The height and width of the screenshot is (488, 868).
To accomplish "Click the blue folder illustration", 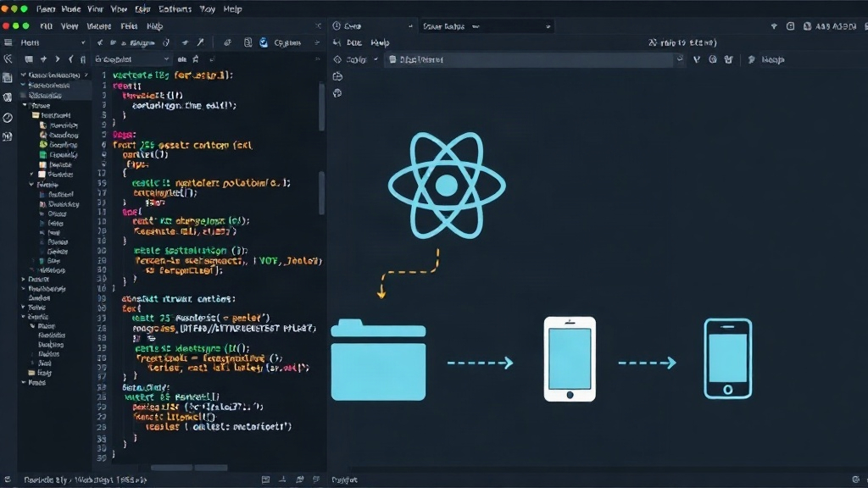I will coord(379,359).
